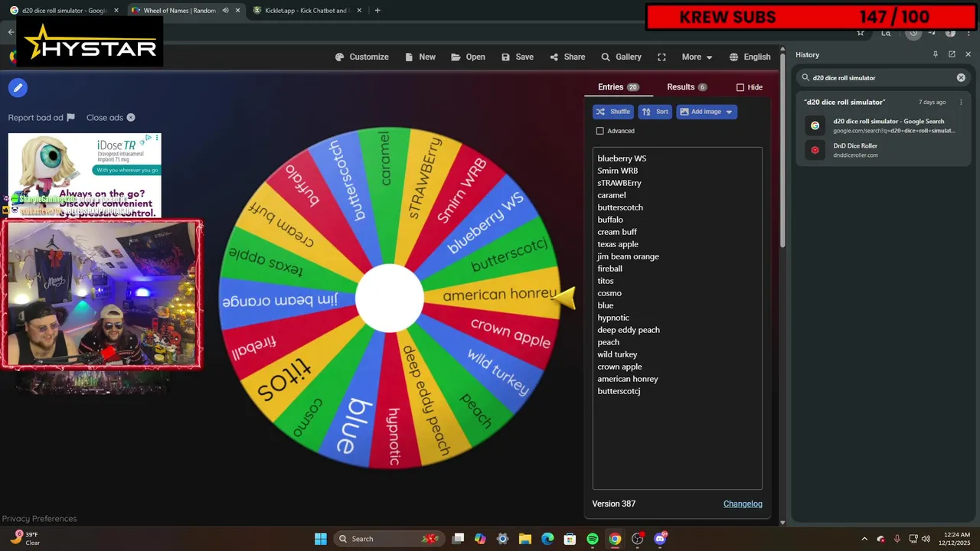Toggle fullscreen mode icon
Viewport: 980px width, 551px height.
[x=662, y=57]
